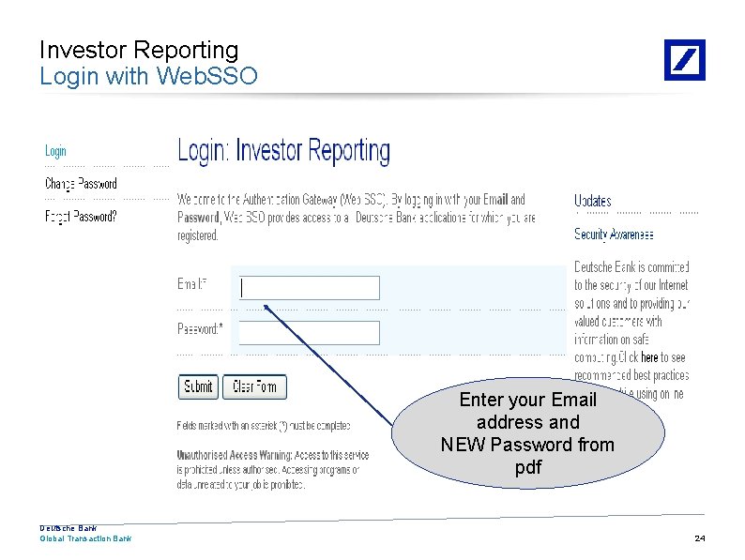The width and height of the screenshot is (745, 560).
Task: Click the Password input field
Action: (310, 333)
